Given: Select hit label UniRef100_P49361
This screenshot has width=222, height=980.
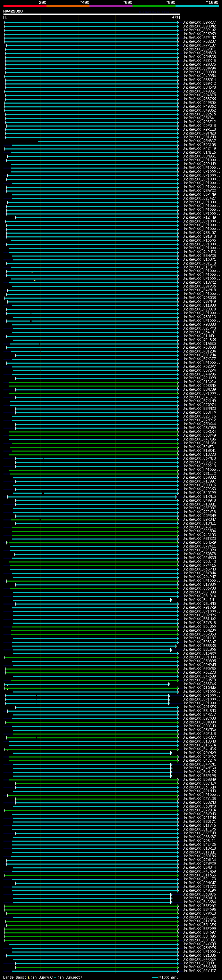Looking at the screenshot, I should pos(199,91).
